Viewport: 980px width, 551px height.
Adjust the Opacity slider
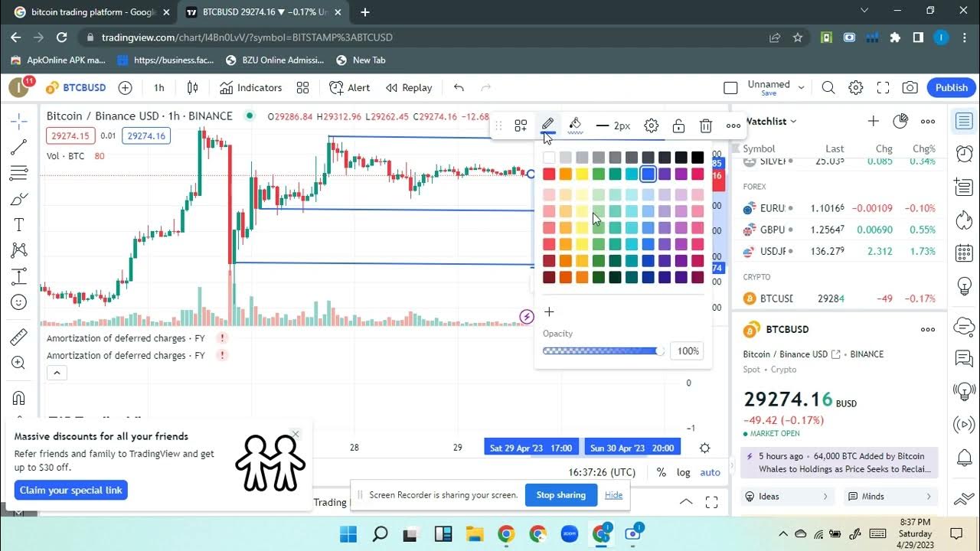pos(604,351)
